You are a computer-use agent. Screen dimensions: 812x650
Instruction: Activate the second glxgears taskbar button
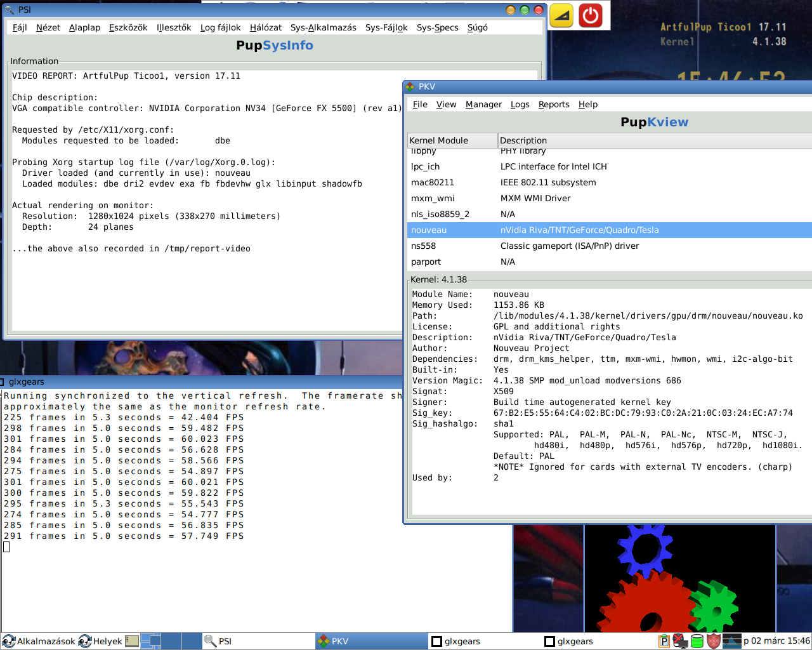click(598, 641)
